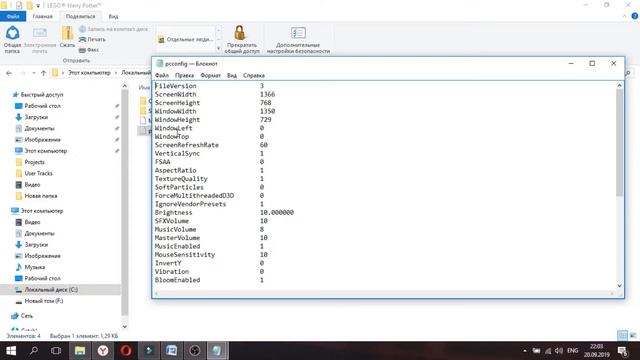Open Сеть in the navigation pane

click(27, 316)
